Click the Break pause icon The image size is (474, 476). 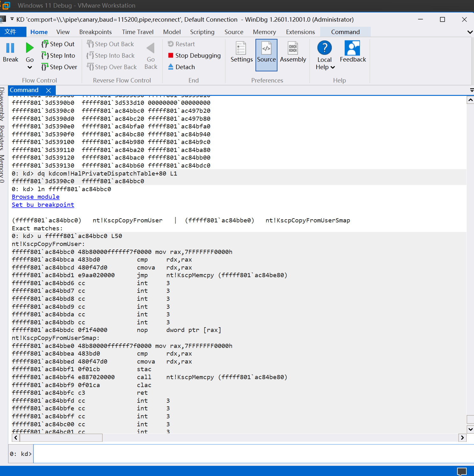pyautogui.click(x=11, y=48)
